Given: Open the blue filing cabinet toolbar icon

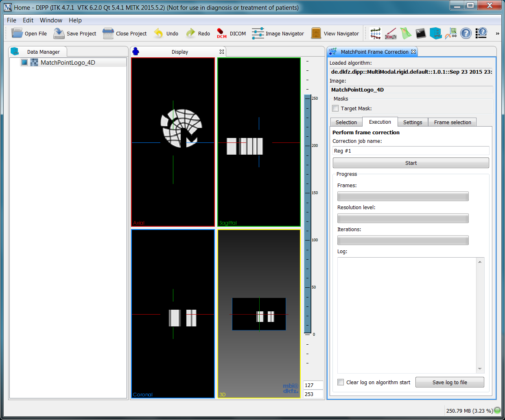Looking at the screenshot, I should [x=436, y=33].
